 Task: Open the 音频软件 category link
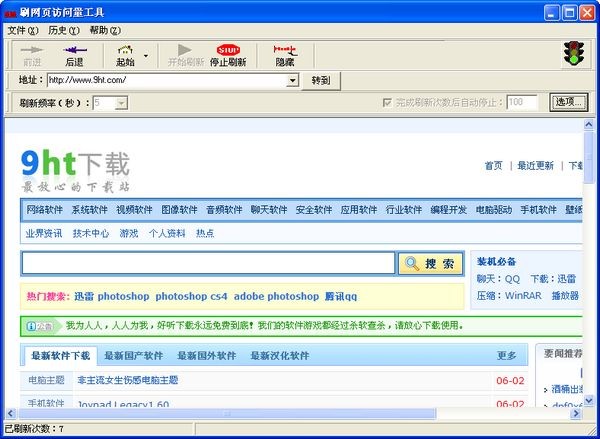pyautogui.click(x=224, y=210)
